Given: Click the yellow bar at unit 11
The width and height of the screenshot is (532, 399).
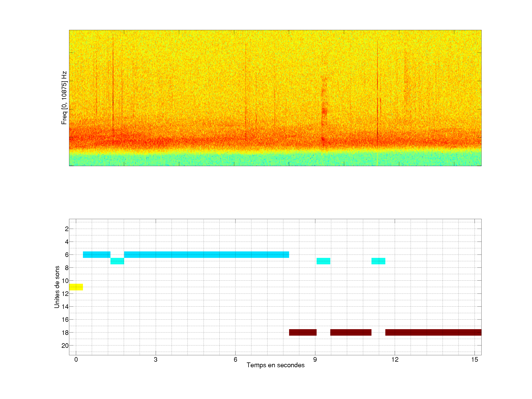Looking at the screenshot, I should (76, 287).
